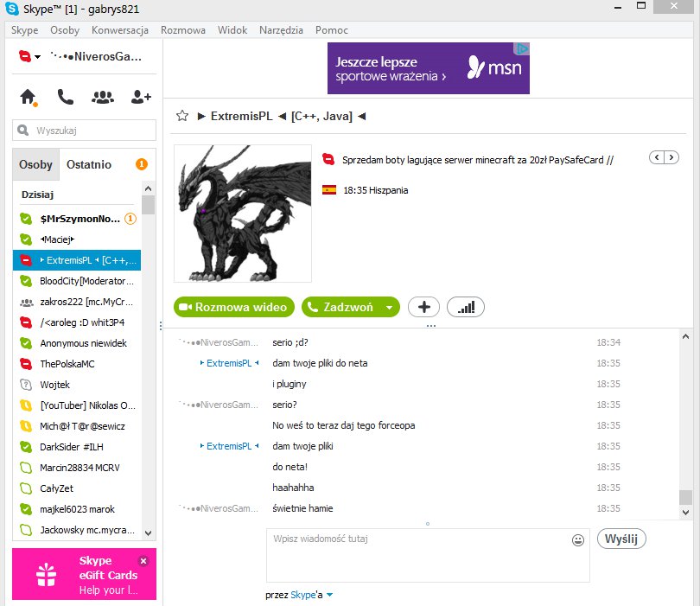This screenshot has width=700, height=606.
Task: Select contact Wojtek
Action: 77,385
